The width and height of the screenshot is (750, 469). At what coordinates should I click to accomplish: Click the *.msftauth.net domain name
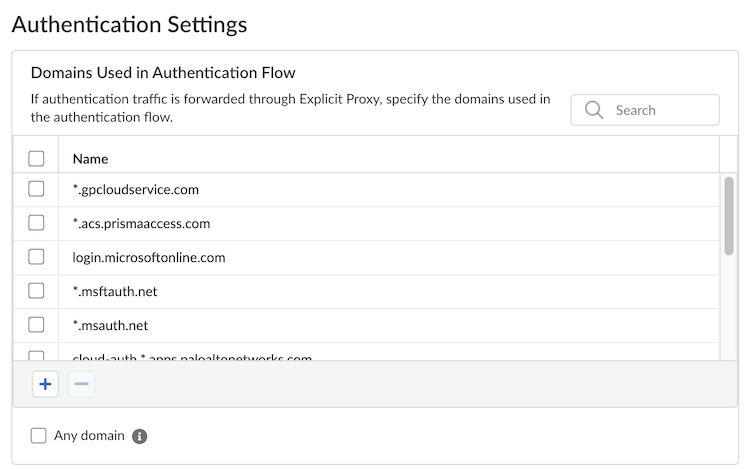point(115,291)
